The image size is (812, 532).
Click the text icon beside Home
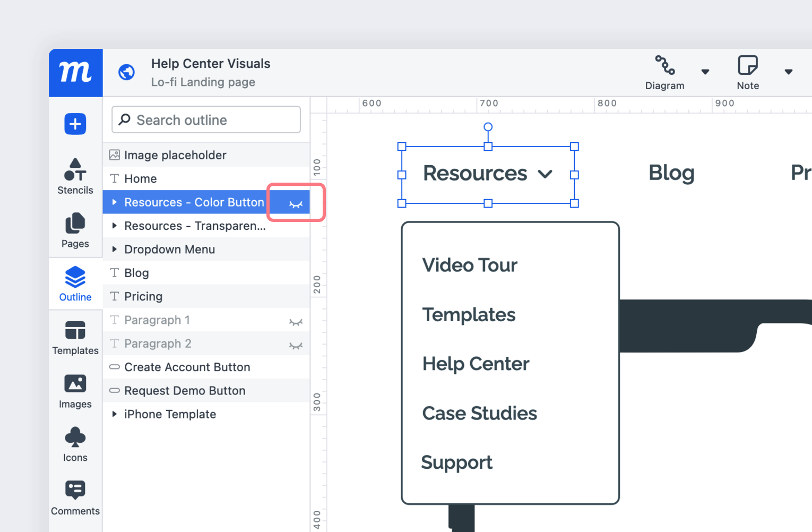tap(114, 178)
